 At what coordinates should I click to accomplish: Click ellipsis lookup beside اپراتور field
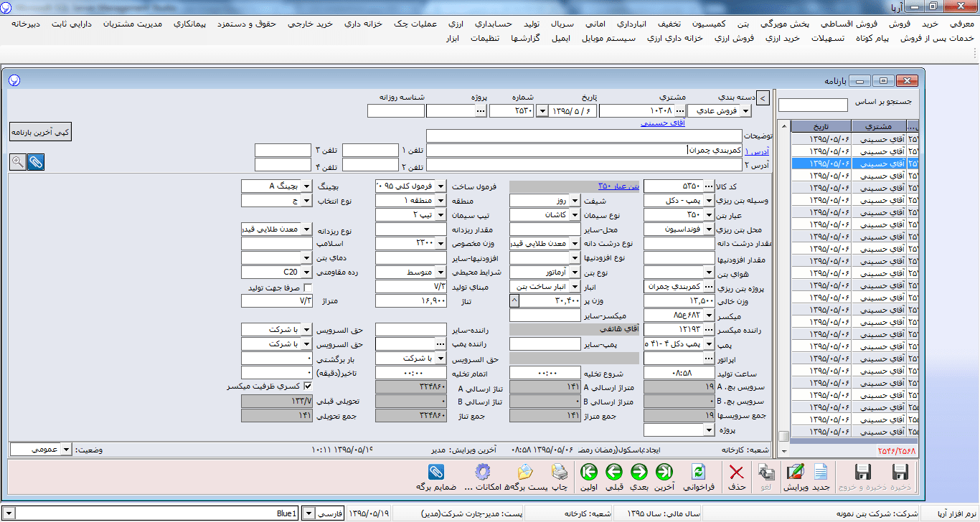point(710,359)
